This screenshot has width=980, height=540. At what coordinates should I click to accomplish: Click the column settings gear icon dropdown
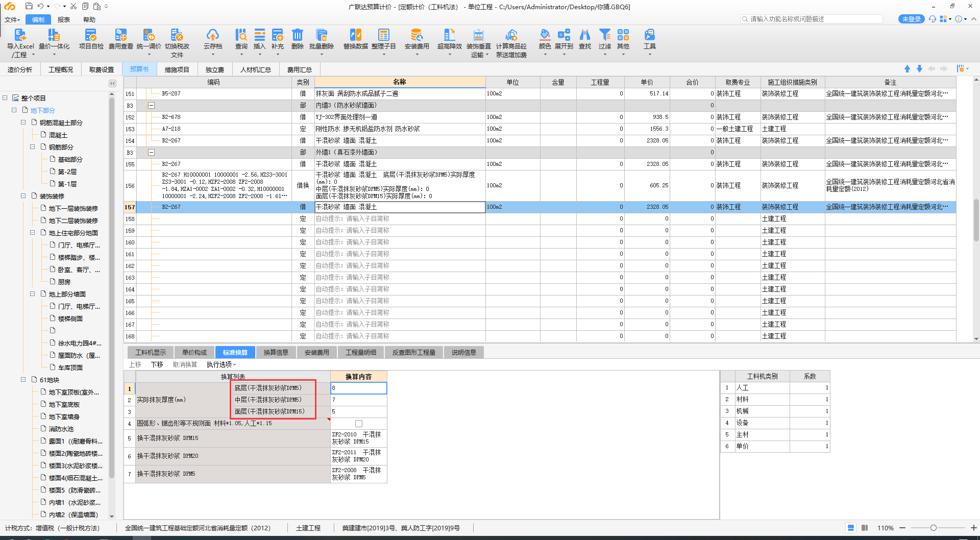tap(963, 68)
